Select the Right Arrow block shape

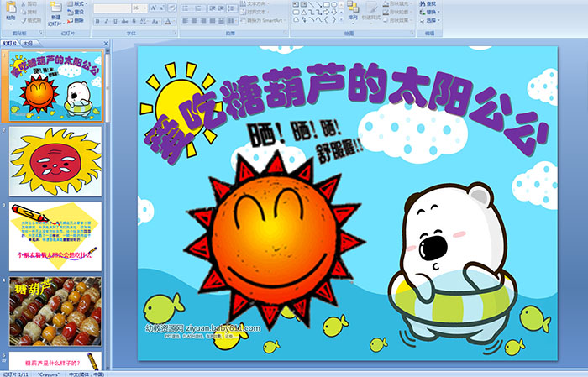pyautogui.click(x=326, y=12)
